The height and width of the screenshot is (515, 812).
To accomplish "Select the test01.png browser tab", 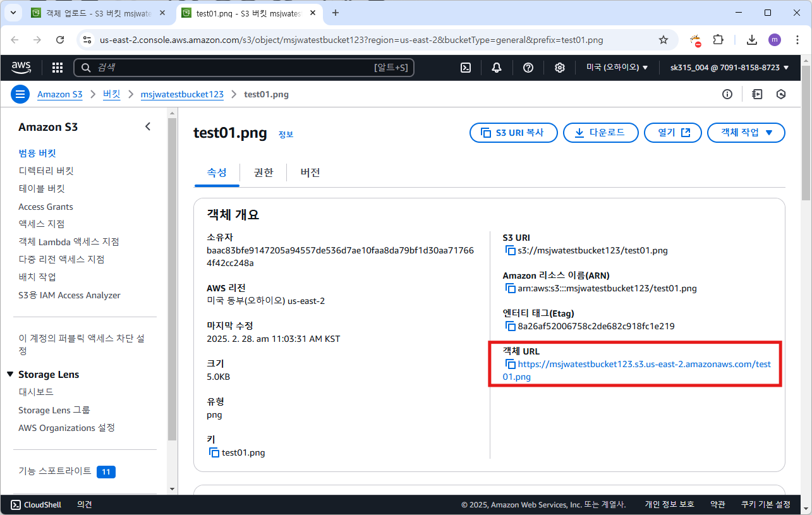I will tap(249, 13).
